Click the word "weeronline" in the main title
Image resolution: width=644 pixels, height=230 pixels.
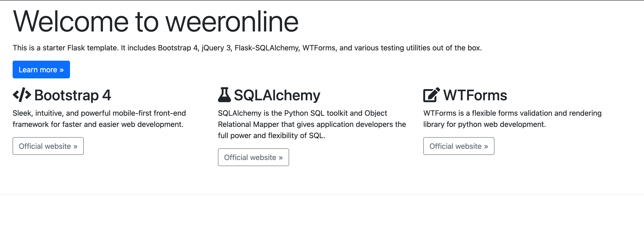tap(232, 22)
